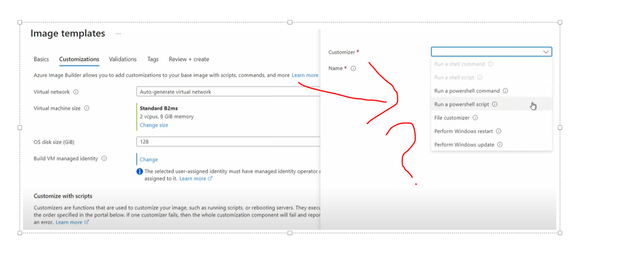This screenshot has width=644, height=265.
Task: Click info icon beside Virtual machine size
Action: pos(87,109)
